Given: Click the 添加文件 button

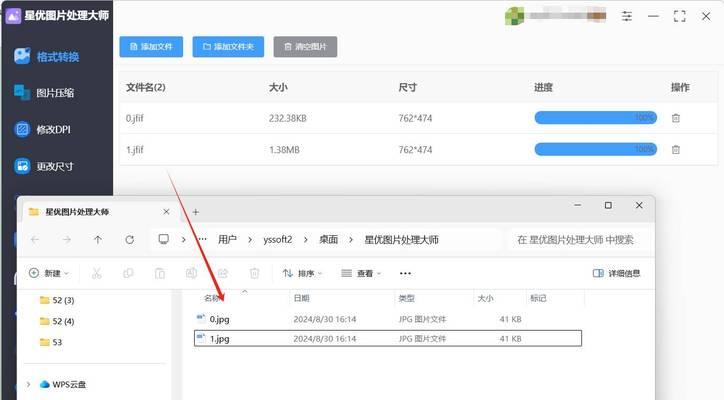Looking at the screenshot, I should click(151, 47).
